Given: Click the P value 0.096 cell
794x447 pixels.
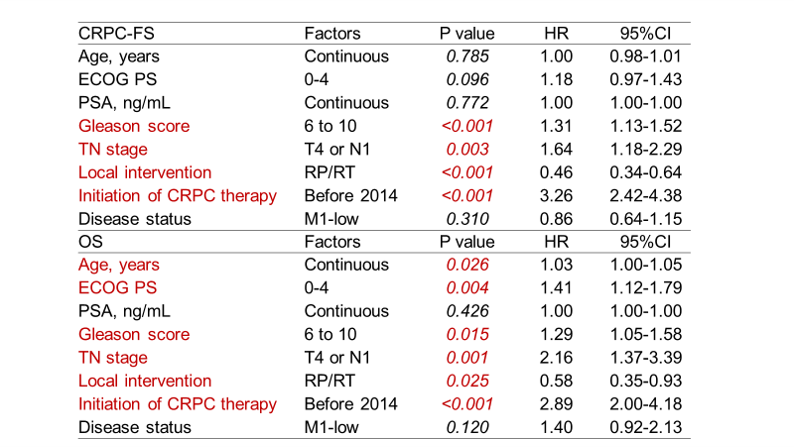Looking at the screenshot, I should click(467, 79).
